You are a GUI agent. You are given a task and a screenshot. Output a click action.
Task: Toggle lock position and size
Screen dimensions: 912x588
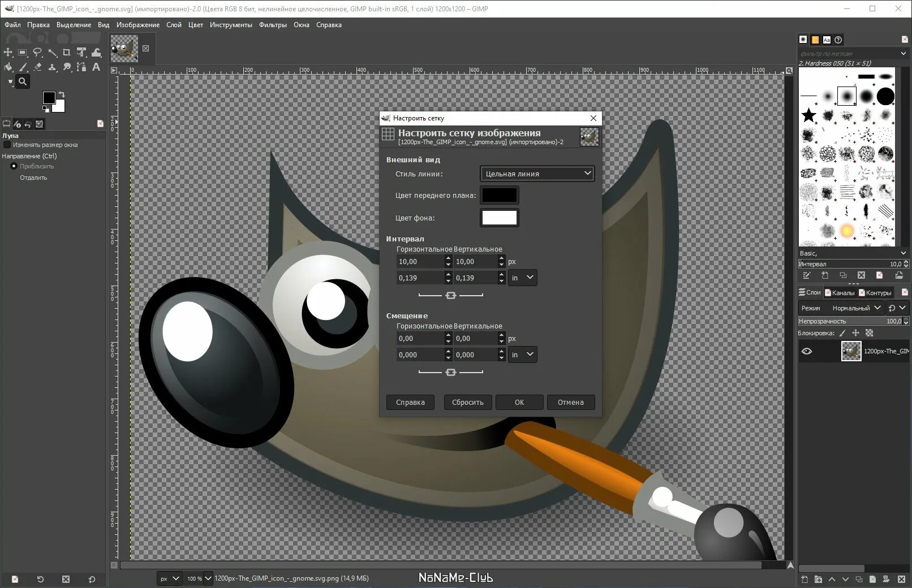(x=855, y=333)
